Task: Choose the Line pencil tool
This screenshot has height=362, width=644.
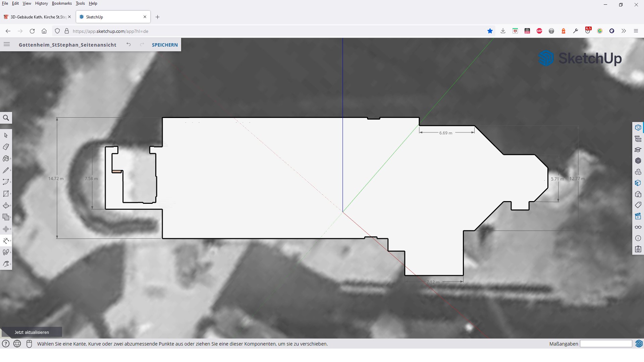Action: 6,170
